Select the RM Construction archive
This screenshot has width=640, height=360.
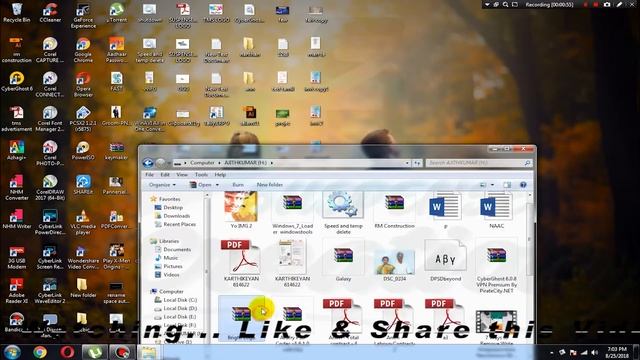coord(394,210)
